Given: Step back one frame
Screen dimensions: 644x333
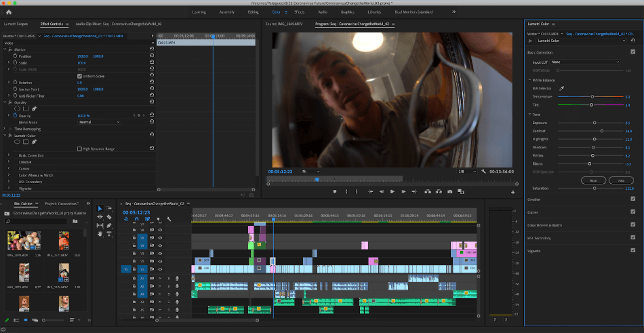Looking at the screenshot, I should click(382, 191).
